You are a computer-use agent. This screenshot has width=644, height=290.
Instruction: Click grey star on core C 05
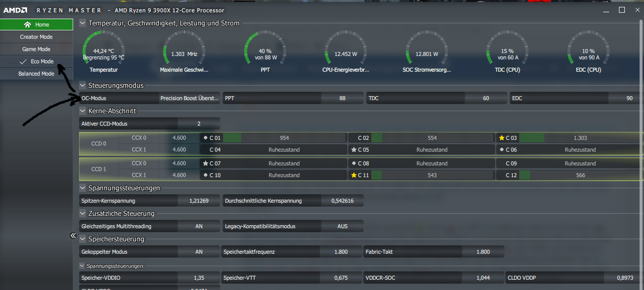(353, 150)
